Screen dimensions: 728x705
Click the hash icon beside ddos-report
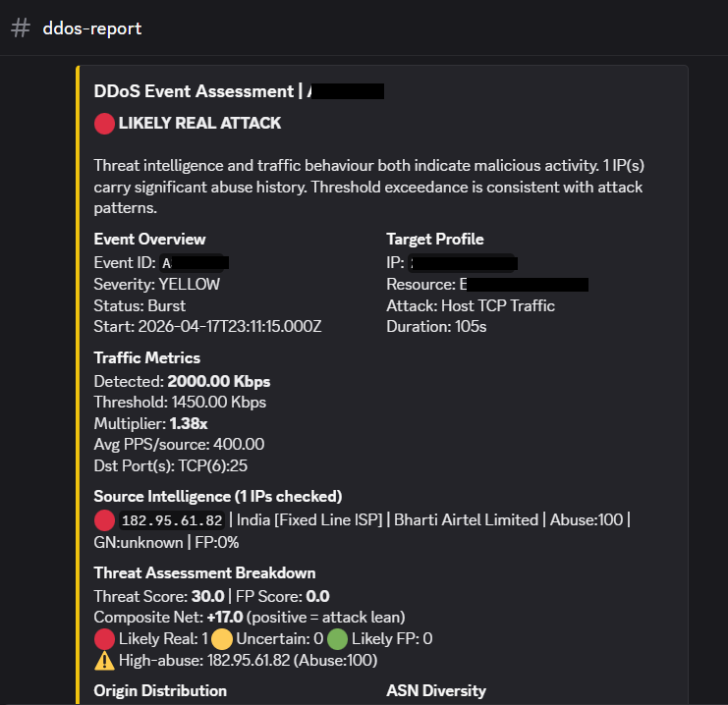click(21, 27)
